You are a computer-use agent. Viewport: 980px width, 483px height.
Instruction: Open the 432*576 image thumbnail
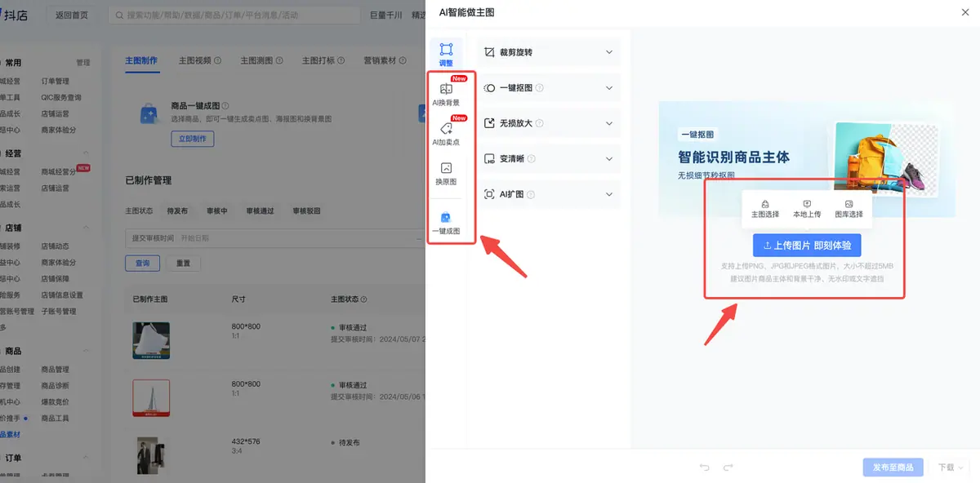(x=151, y=455)
